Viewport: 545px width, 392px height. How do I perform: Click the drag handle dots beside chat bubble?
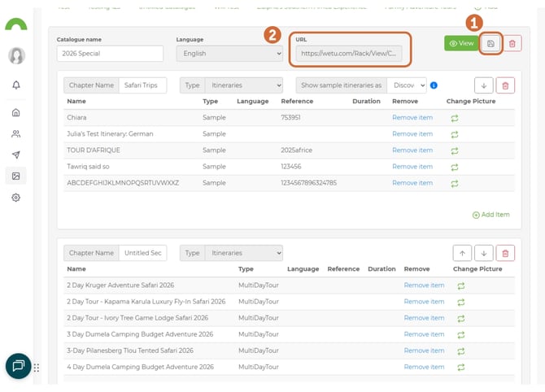coord(37,368)
